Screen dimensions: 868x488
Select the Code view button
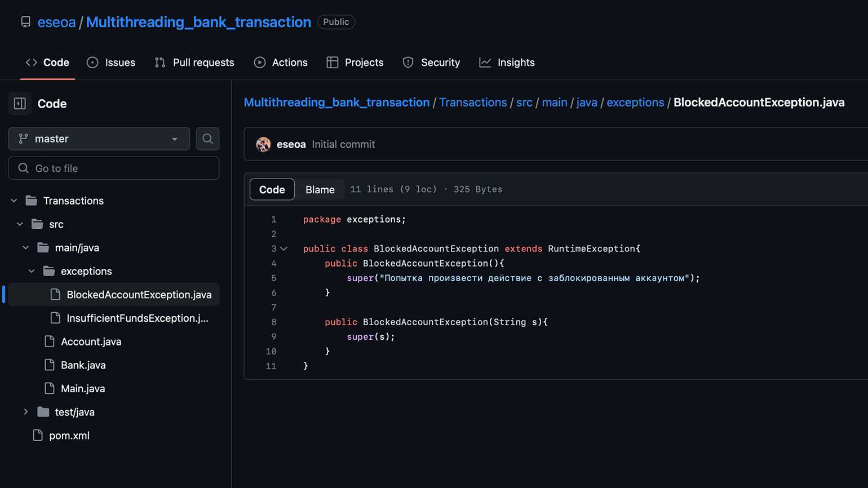(272, 190)
